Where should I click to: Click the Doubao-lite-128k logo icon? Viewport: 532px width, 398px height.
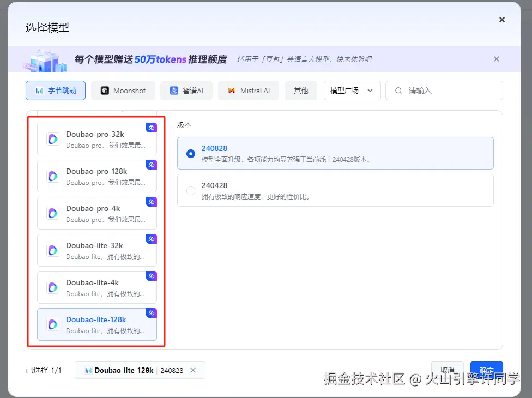52,324
